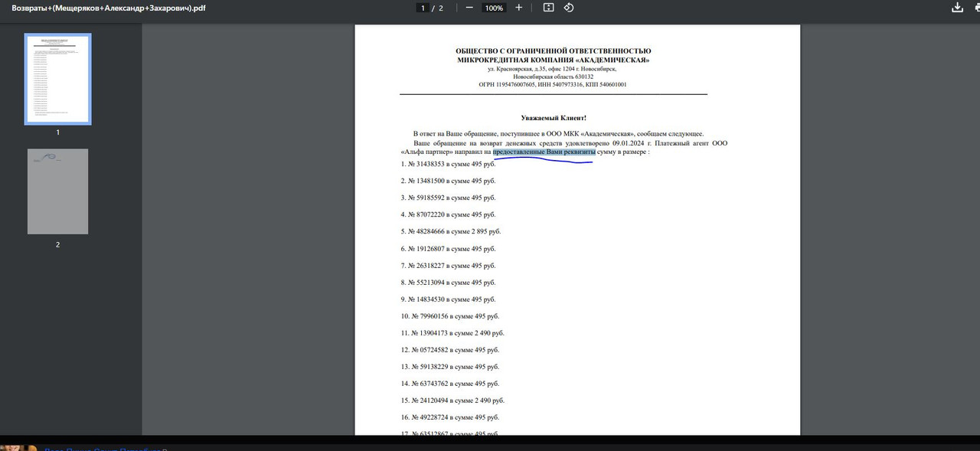The height and width of the screenshot is (451, 980).
Task: Zoom in with the plus button
Action: [518, 8]
